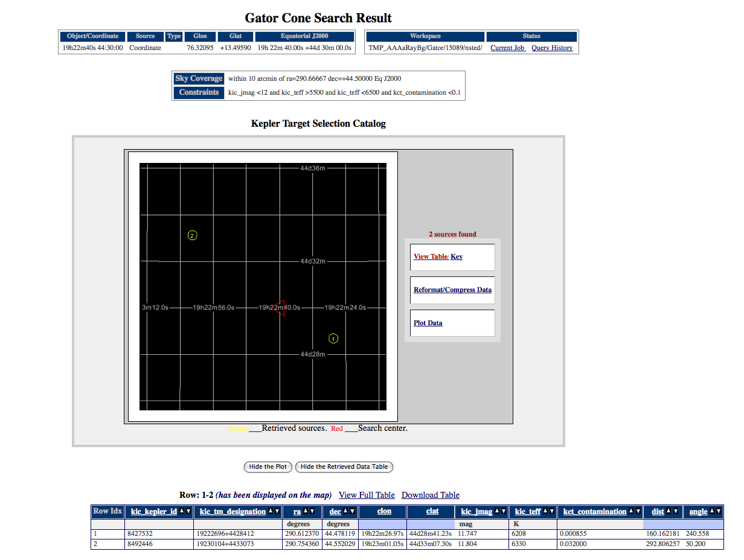Image resolution: width=744 pixels, height=560 pixels.
Task: Sort kic_kepler_id column descending
Action: coord(188,512)
